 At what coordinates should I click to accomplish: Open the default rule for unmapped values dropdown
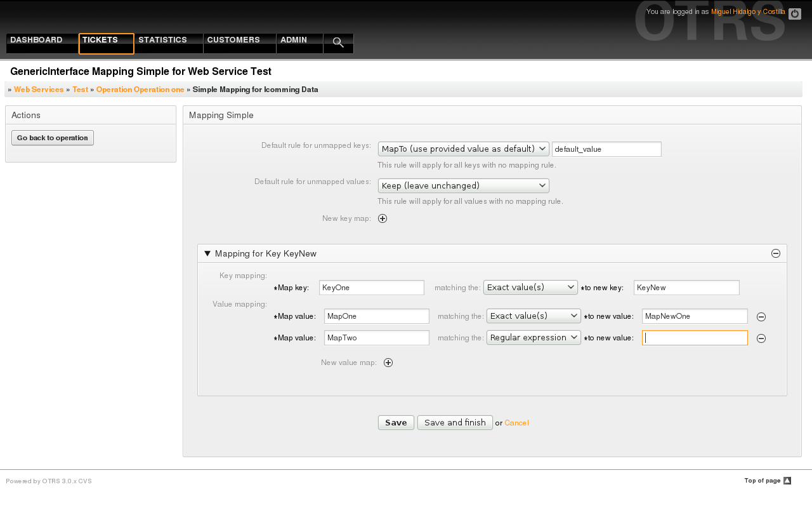coord(463,185)
